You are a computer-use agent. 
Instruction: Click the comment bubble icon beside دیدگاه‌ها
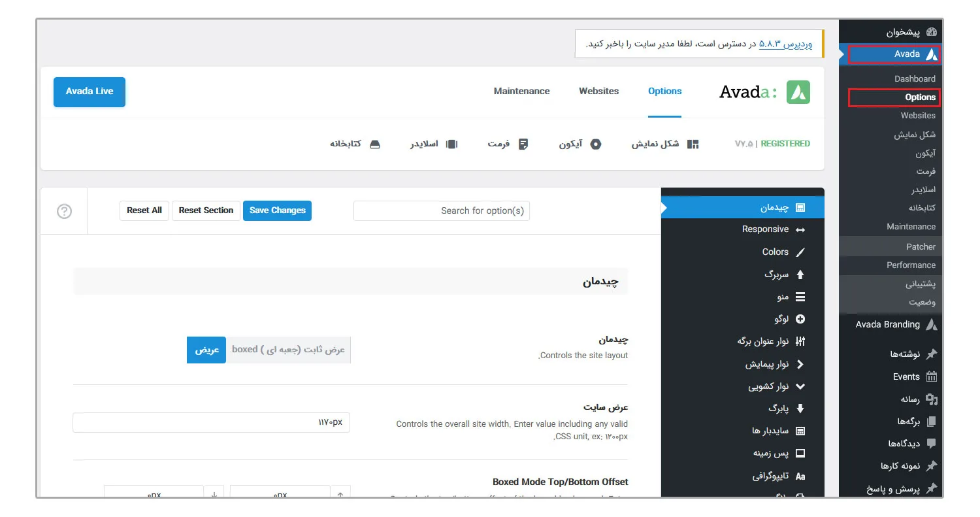click(932, 444)
